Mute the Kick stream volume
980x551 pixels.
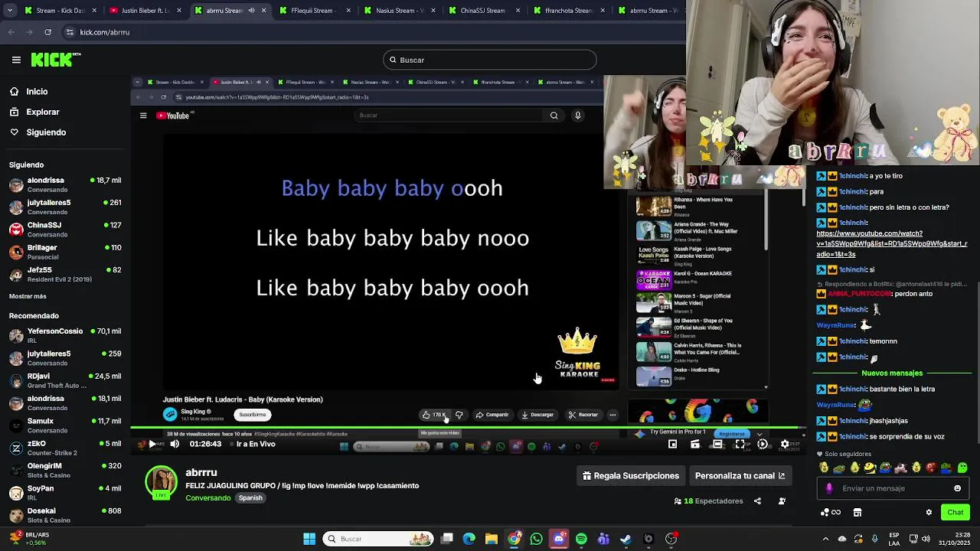tap(175, 444)
